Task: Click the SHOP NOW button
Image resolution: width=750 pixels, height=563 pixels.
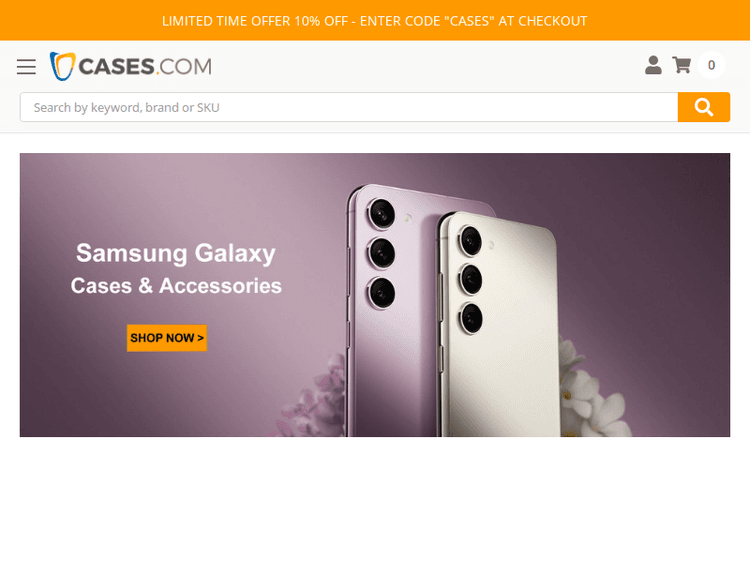Action: 166,338
